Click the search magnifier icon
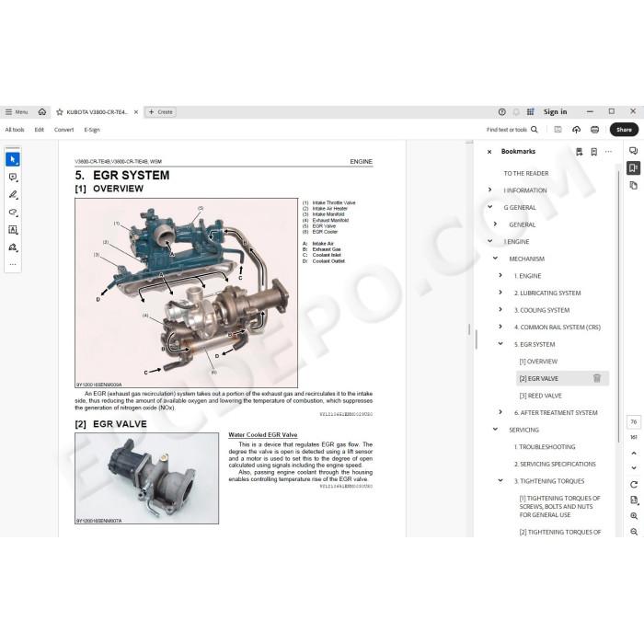This screenshot has width=644, height=644. point(535,130)
